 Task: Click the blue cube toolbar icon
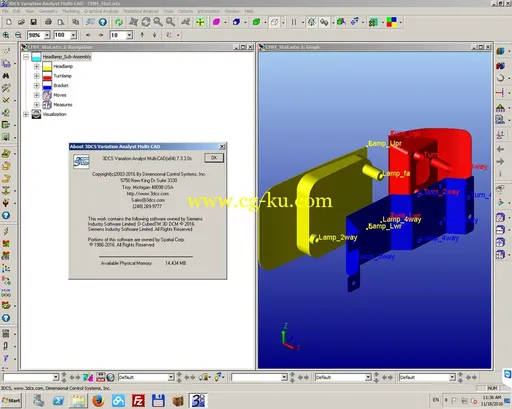(x=236, y=22)
